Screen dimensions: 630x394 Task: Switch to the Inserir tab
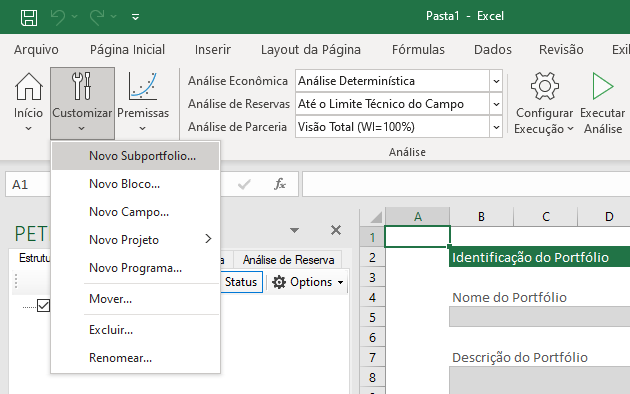(x=213, y=50)
